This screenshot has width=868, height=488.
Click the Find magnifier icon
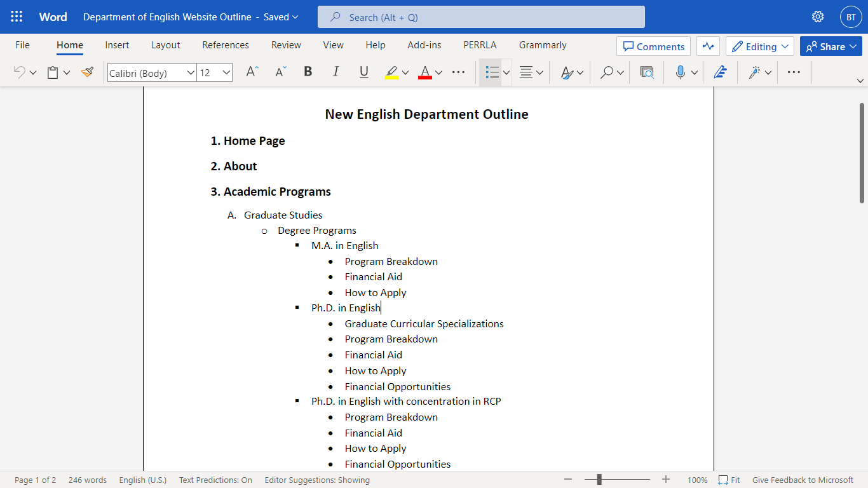(x=607, y=72)
